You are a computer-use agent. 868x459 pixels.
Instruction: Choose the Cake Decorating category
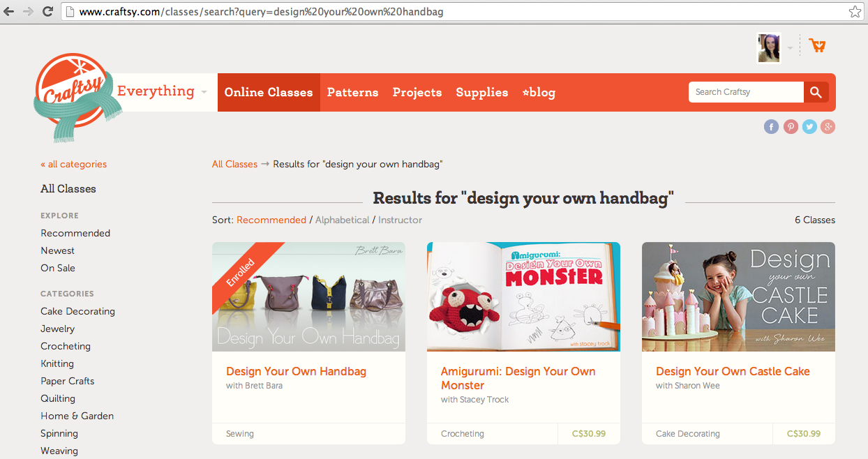pyautogui.click(x=77, y=311)
